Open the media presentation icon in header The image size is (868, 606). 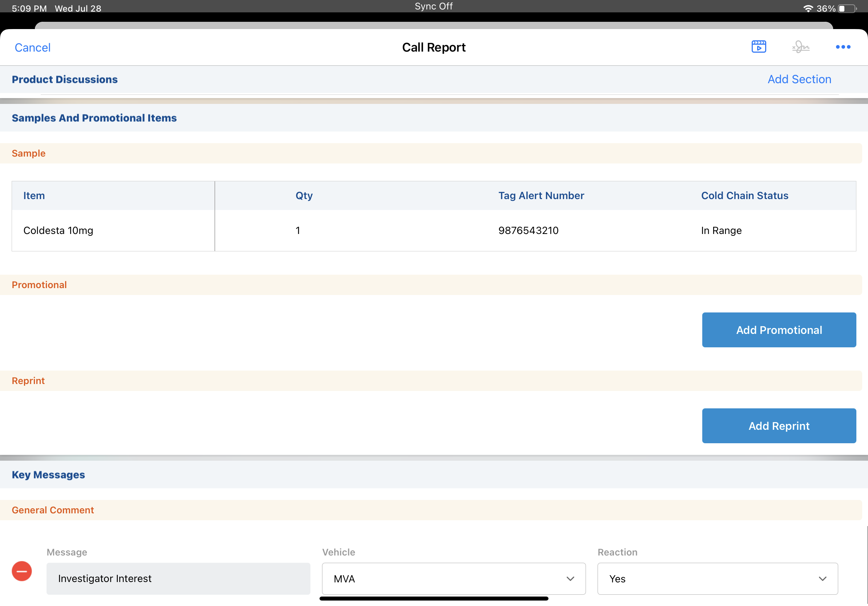pos(758,47)
